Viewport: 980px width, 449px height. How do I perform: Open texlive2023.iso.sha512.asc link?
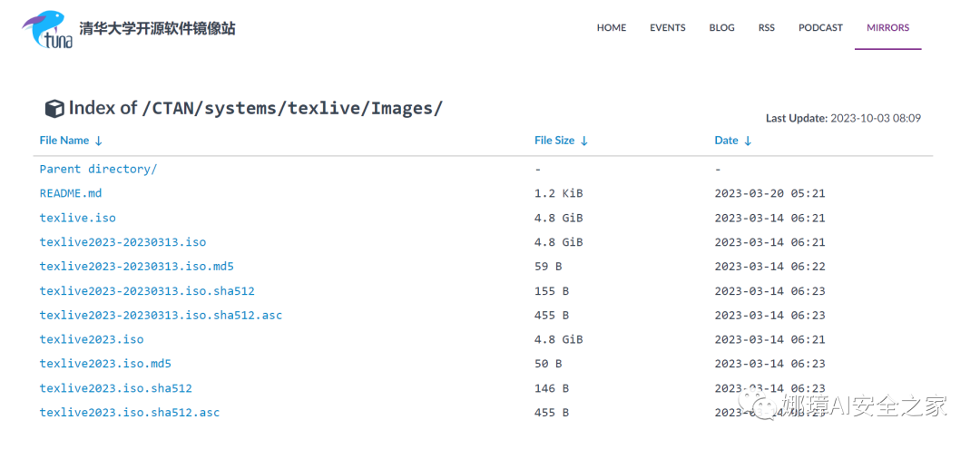coord(130,413)
